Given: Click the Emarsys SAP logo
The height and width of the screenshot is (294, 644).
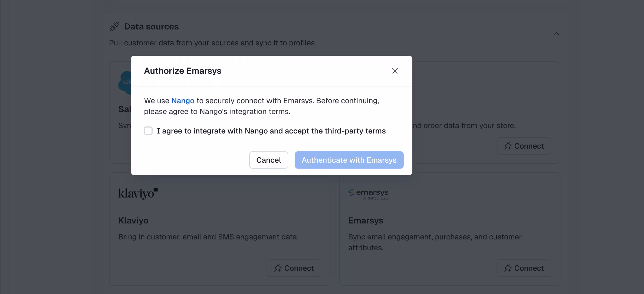Looking at the screenshot, I should [x=368, y=194].
